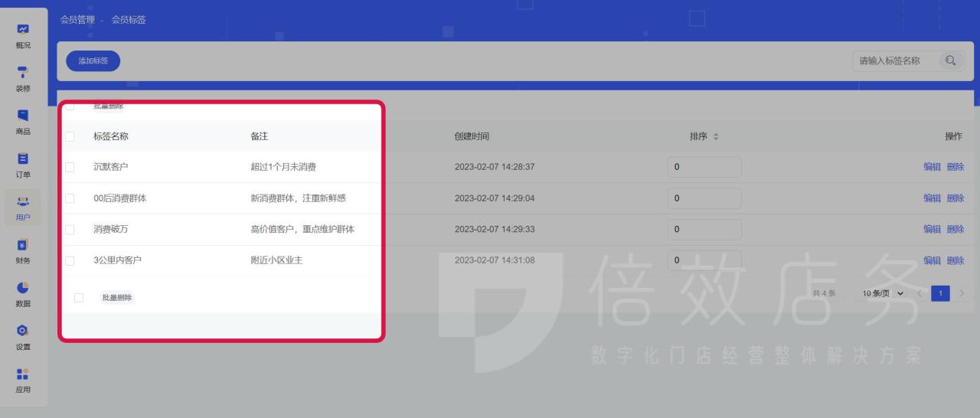The width and height of the screenshot is (980, 418).
Task: Go to next page arrow
Action: (x=961, y=293)
